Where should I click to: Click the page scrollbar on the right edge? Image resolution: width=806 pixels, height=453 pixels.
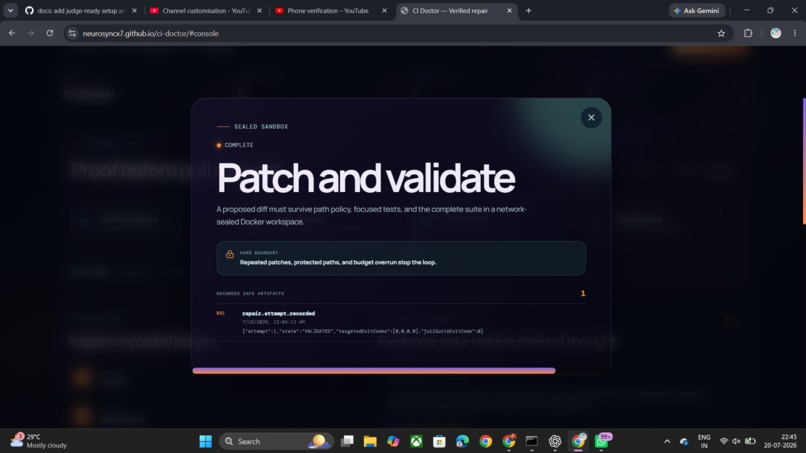tap(804, 161)
